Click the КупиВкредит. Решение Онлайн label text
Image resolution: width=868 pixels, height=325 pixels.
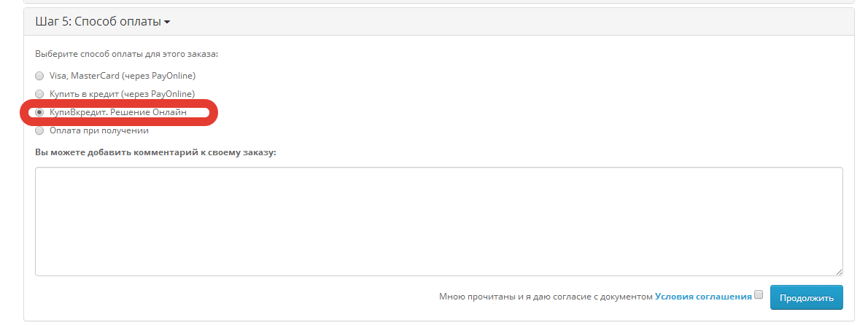click(118, 112)
